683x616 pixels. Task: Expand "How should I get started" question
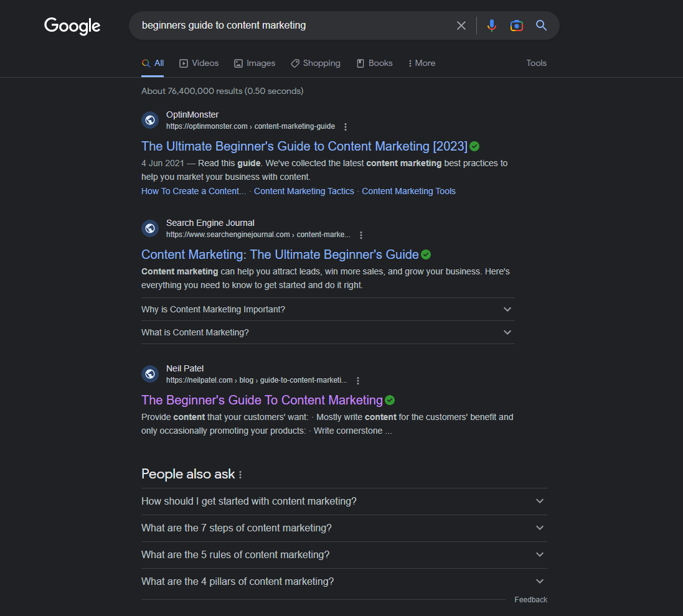(540, 502)
